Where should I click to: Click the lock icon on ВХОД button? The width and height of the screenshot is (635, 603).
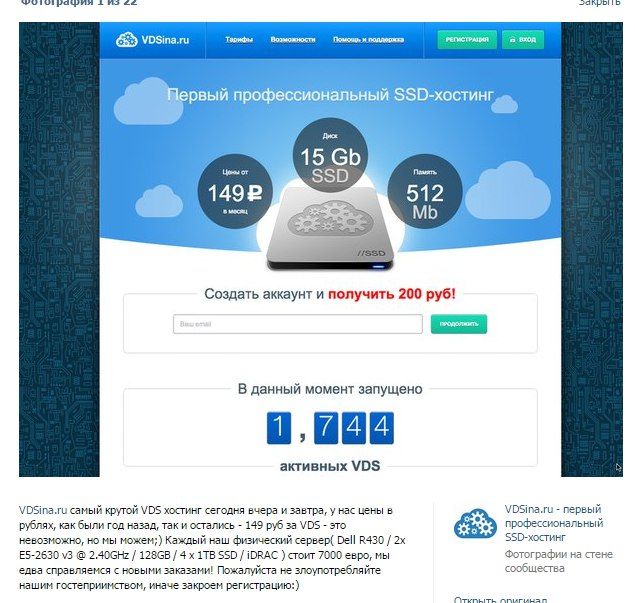point(512,40)
